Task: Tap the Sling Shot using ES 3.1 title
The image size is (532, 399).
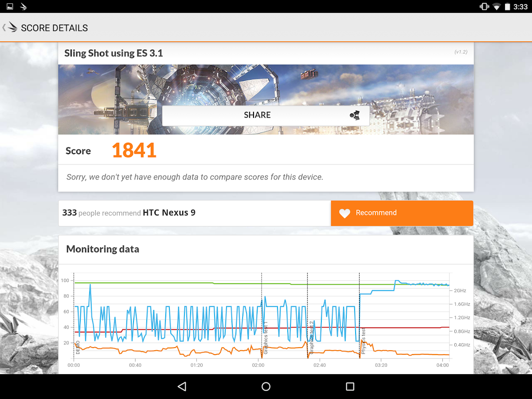Action: 113,53
